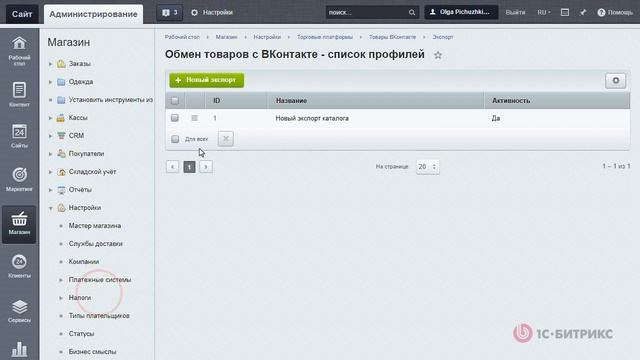This screenshot has height=360, width=640.
Task: Click the pin icon in header
Action: pos(583,13)
